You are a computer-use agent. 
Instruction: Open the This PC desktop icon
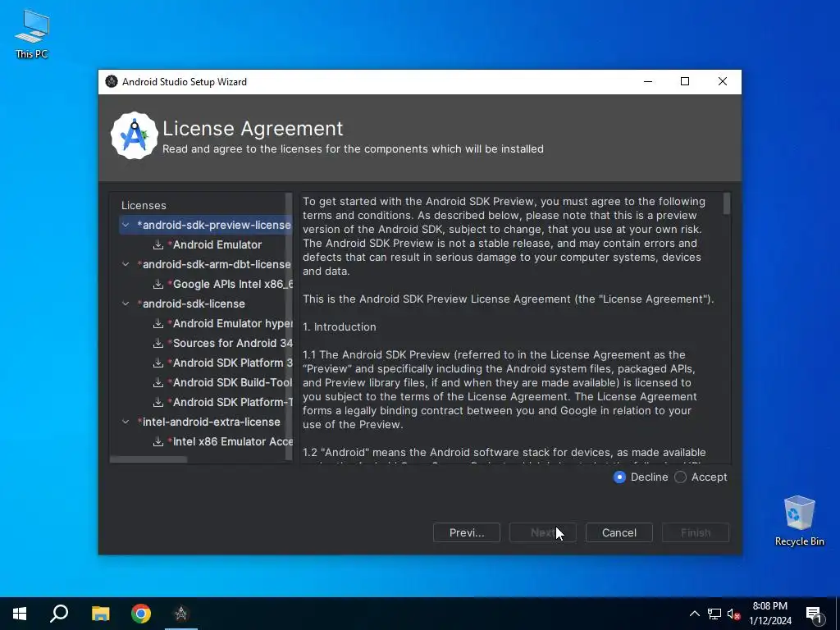coord(32,33)
